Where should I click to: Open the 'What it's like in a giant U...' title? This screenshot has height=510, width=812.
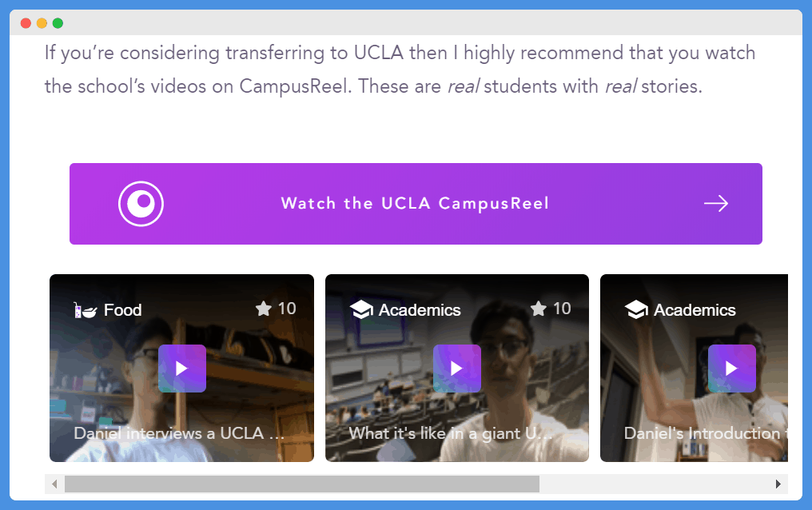click(451, 432)
